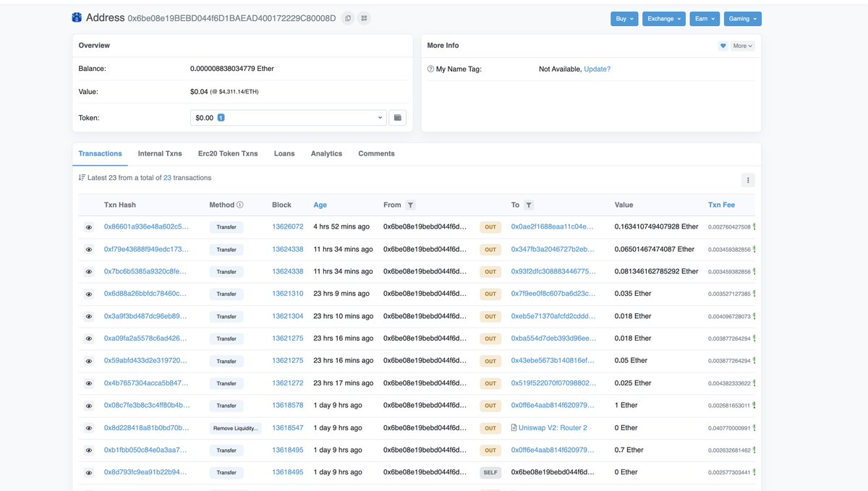Click green gas icon on 0x6d88a2 row

pos(754,294)
